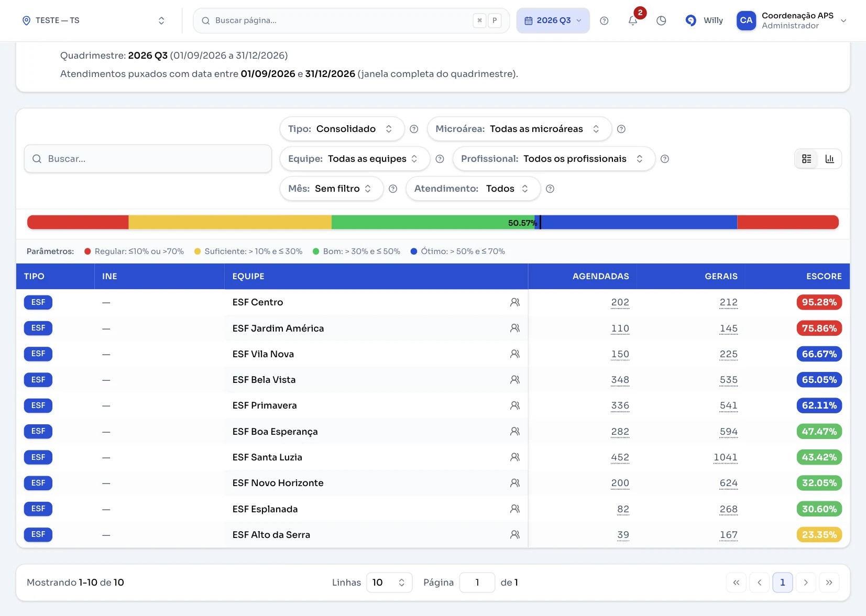Go to the next page
The height and width of the screenshot is (616, 866).
click(806, 582)
